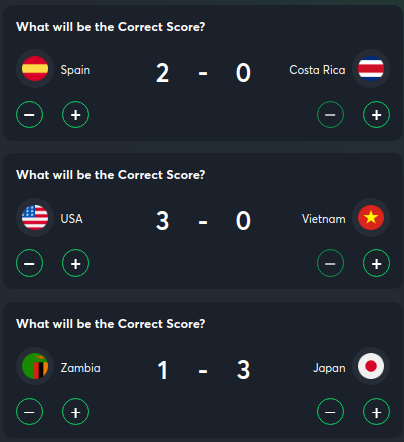Viewport: 404px width, 442px height.
Task: Click the USA flag icon
Action: 35,217
